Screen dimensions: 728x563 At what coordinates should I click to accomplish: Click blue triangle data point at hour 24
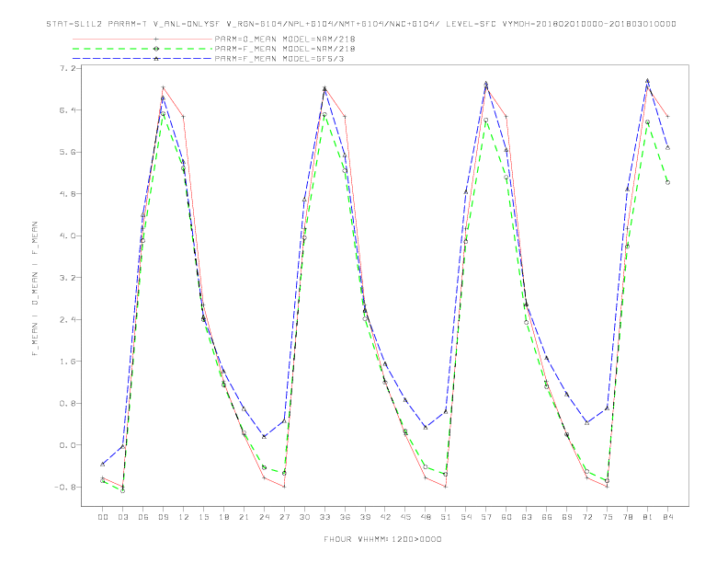[x=264, y=437]
